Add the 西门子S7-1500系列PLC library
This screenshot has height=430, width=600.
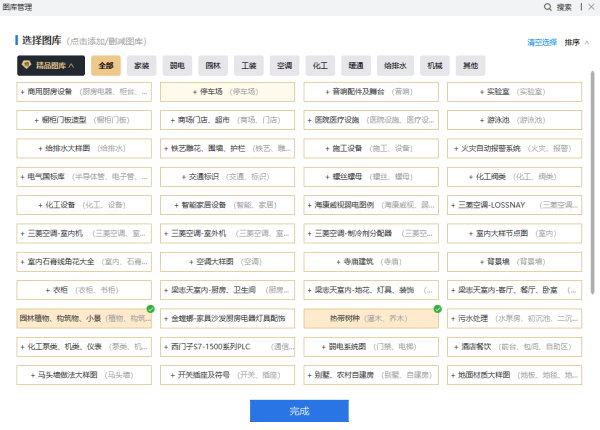click(x=227, y=347)
